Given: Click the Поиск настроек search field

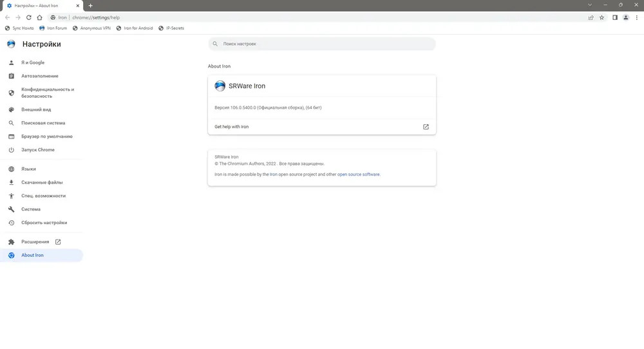Looking at the screenshot, I should click(322, 44).
